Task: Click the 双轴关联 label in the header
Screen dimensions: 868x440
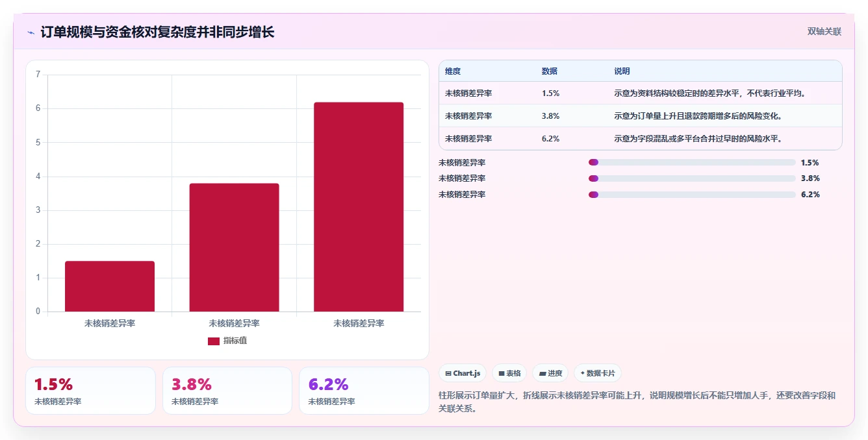Action: 824,32
